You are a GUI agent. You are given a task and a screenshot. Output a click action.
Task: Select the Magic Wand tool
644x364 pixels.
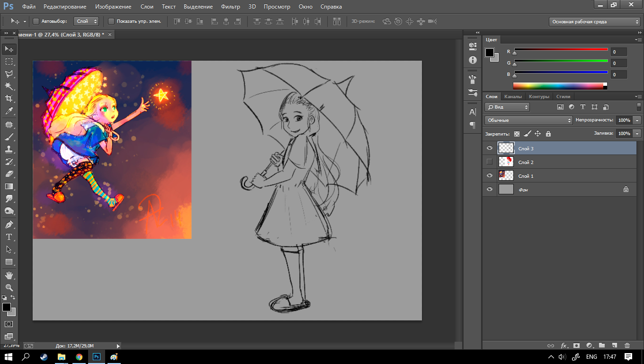[9, 86]
